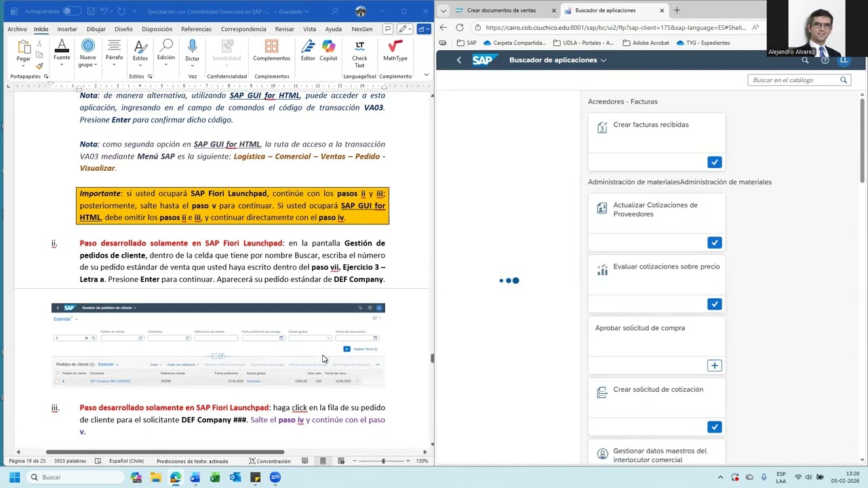Screen dimensions: 868x488
Task: Open a new browser tab with plus
Action: point(677,10)
